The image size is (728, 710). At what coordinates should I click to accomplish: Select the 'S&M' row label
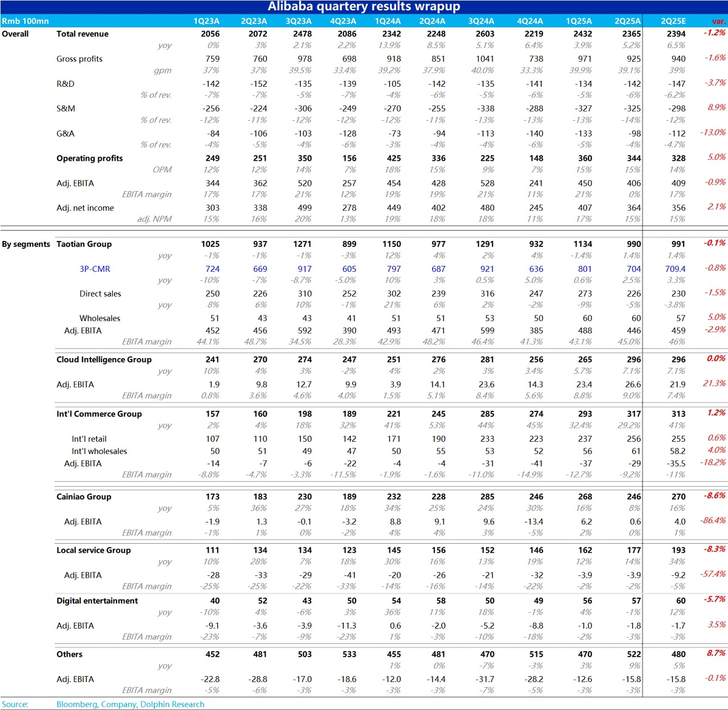(x=66, y=109)
